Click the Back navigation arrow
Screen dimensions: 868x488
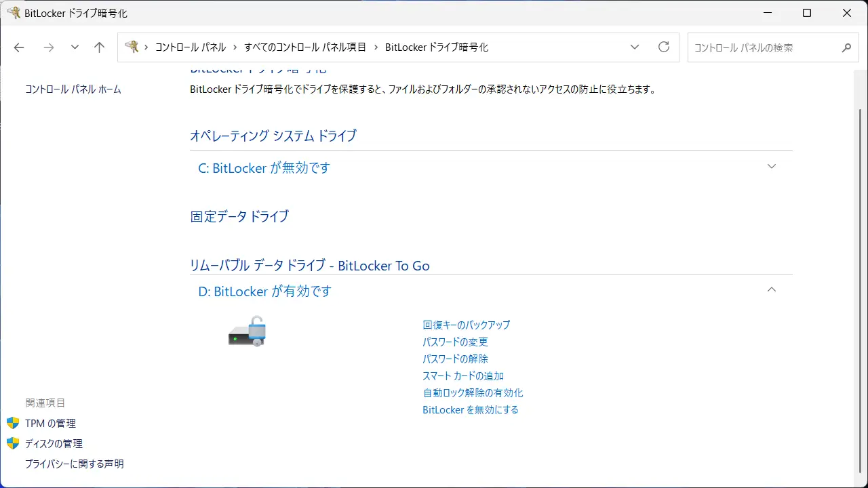19,47
